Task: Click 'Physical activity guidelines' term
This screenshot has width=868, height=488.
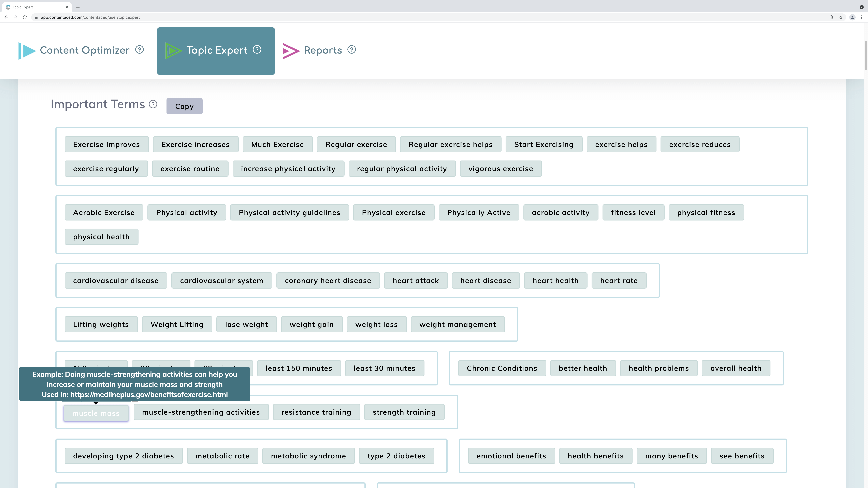Action: coord(289,213)
